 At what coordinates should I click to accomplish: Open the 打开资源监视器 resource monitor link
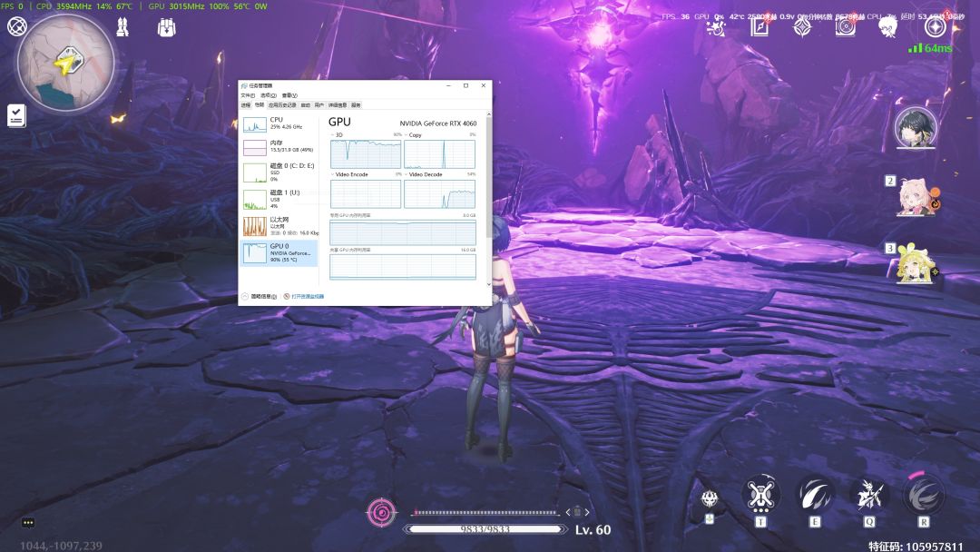[x=304, y=296]
